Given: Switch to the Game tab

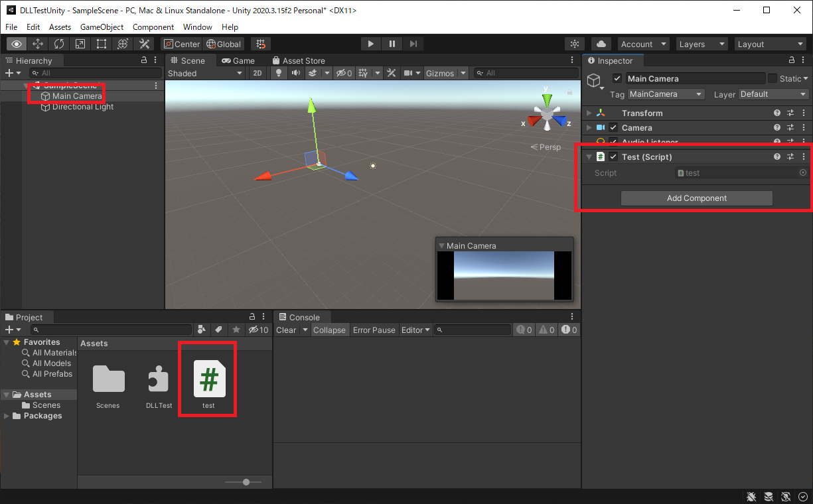Looking at the screenshot, I should [x=238, y=60].
